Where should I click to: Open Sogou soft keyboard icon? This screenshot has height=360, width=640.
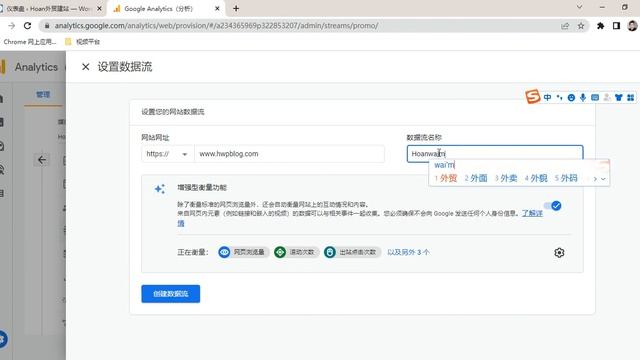(595, 97)
